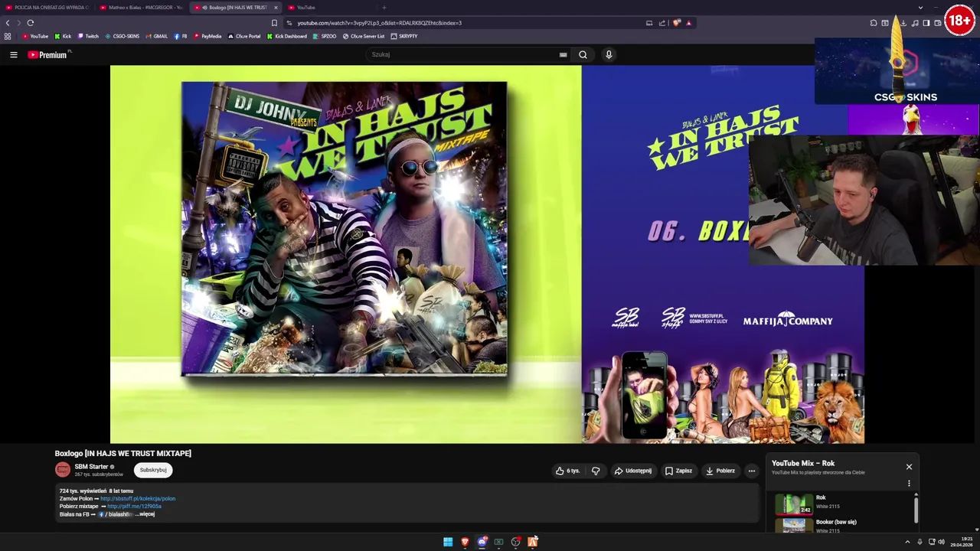Open the apps grid on bookmarks bar

(8, 36)
